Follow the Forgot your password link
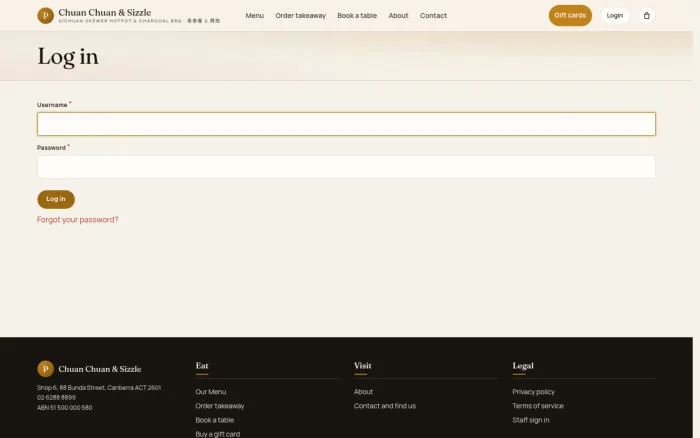 (78, 220)
